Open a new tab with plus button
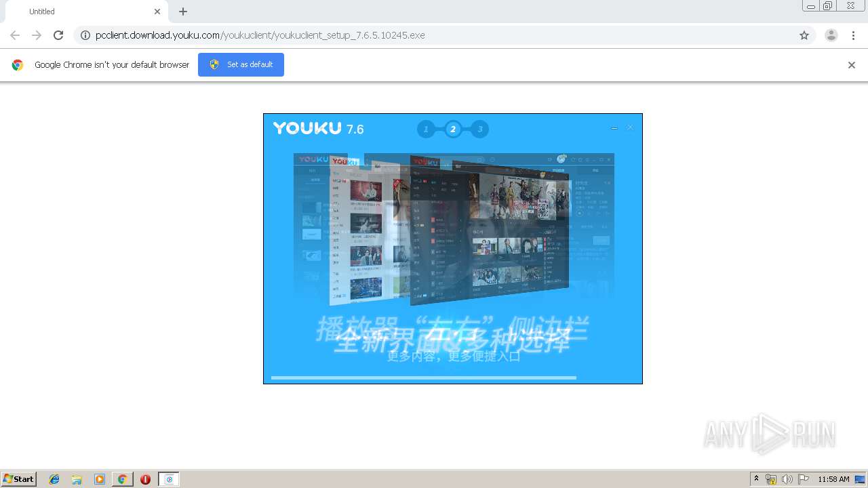Screen dimensions: 868x488 point(183,12)
